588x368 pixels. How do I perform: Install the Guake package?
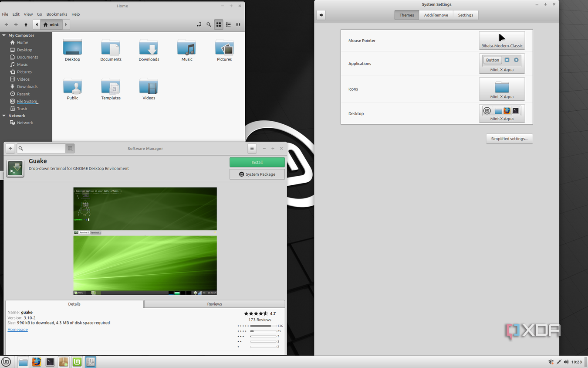coord(257,162)
